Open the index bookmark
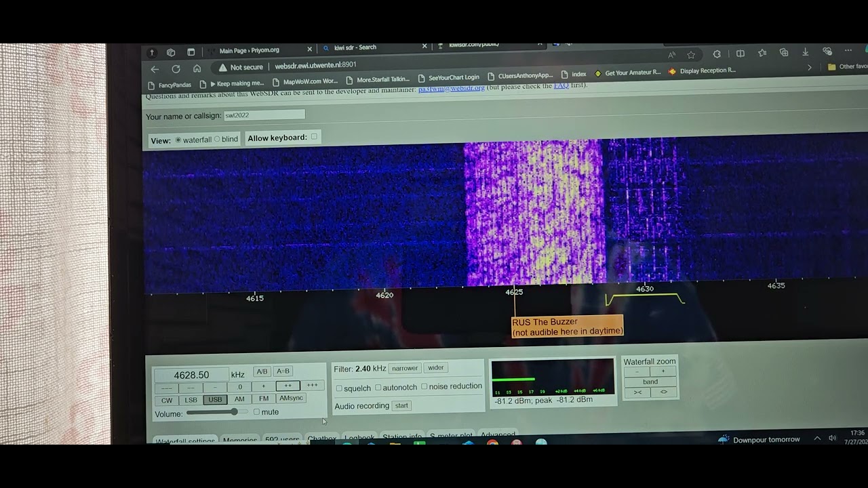 pos(574,75)
